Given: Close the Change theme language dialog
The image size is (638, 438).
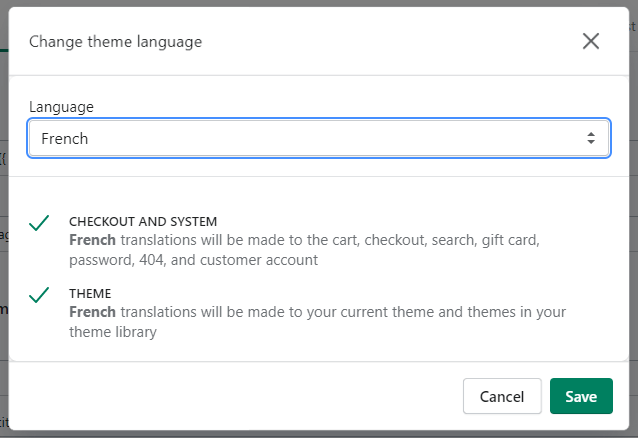Looking at the screenshot, I should tap(591, 41).
